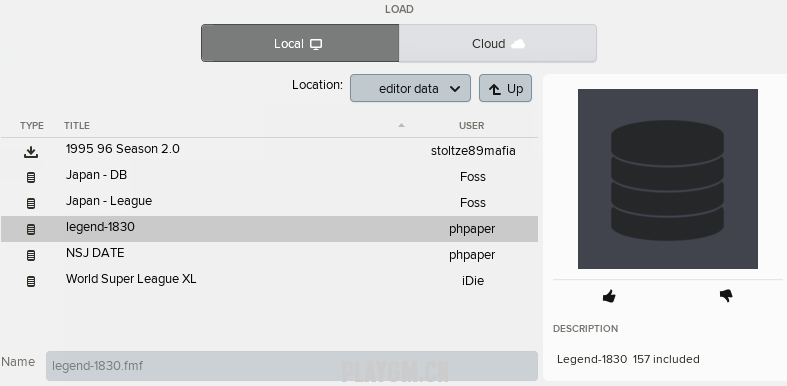Click the sort arrow in Title column
Viewport: 787px width, 386px height.
tap(401, 125)
